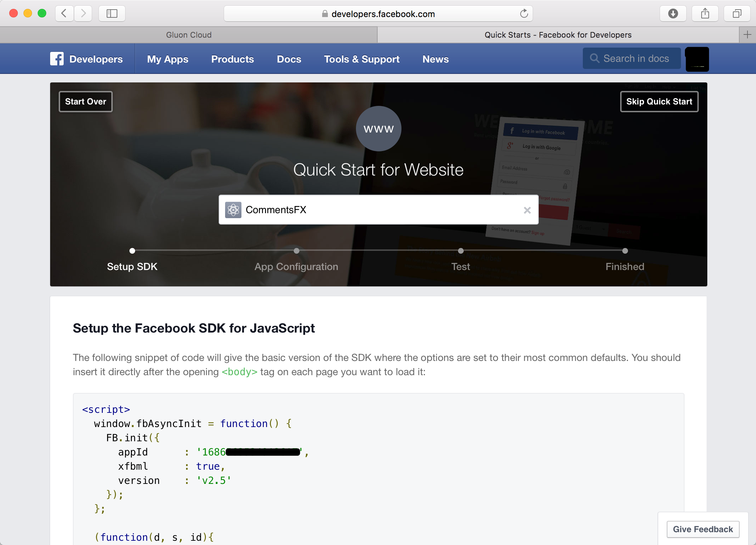Click the Skip Quick Start button

659,102
